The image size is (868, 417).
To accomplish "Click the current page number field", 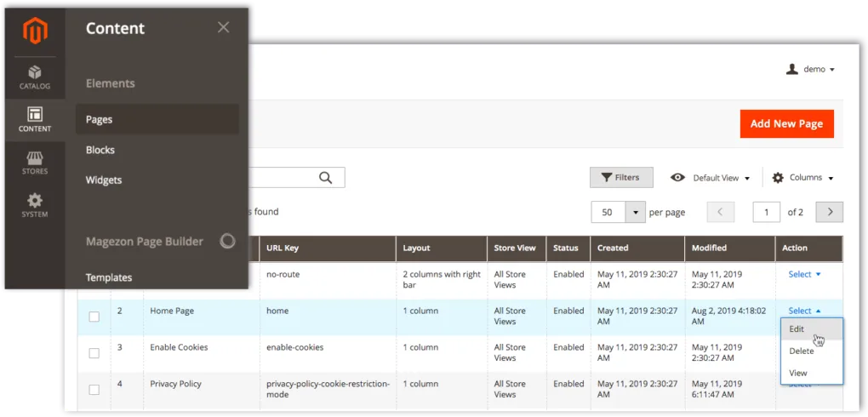I will 766,212.
